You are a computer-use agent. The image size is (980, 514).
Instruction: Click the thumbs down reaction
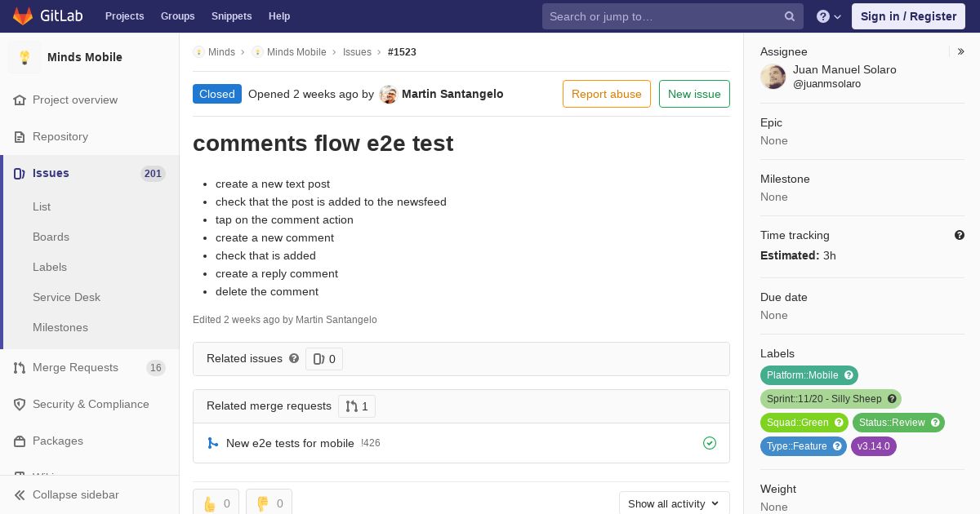269,503
